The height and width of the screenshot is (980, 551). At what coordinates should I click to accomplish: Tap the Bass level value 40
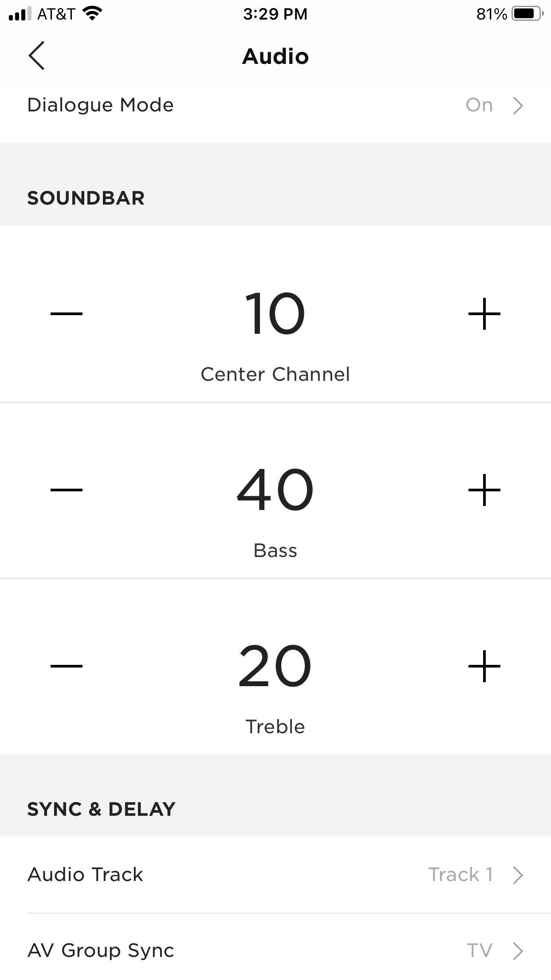(275, 490)
